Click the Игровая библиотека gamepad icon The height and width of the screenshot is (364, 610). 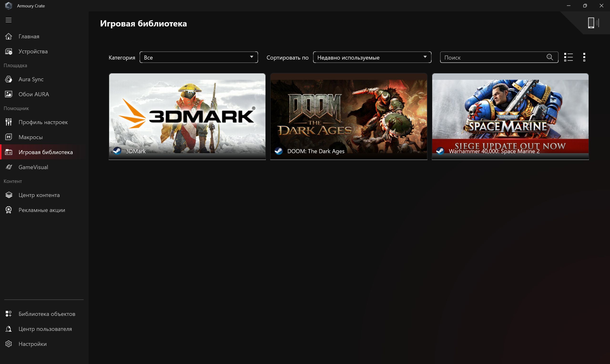tap(9, 152)
